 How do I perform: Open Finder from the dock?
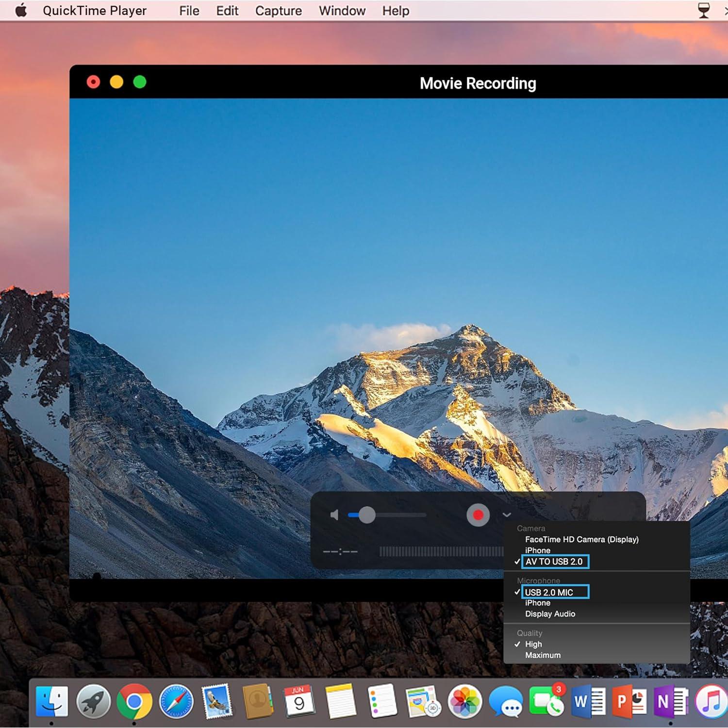[52, 701]
